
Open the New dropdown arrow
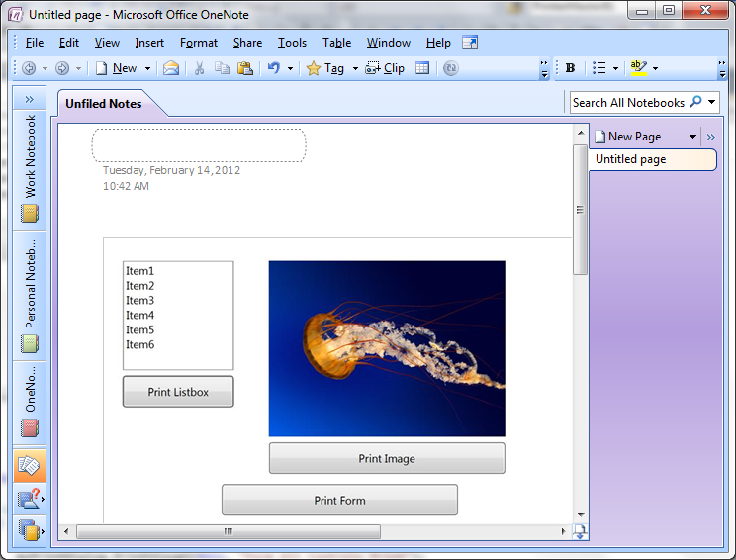click(x=147, y=68)
